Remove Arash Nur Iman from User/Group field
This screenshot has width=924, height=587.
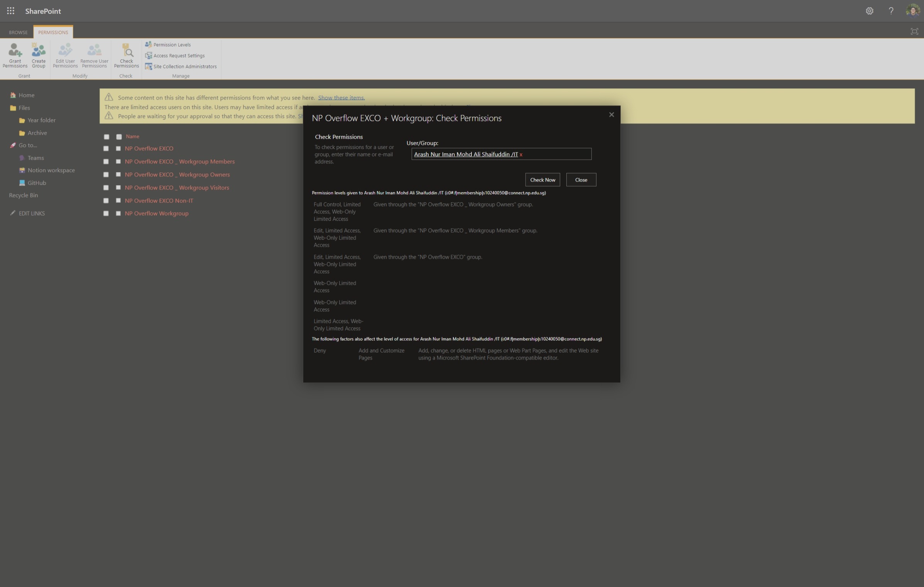pyautogui.click(x=521, y=155)
